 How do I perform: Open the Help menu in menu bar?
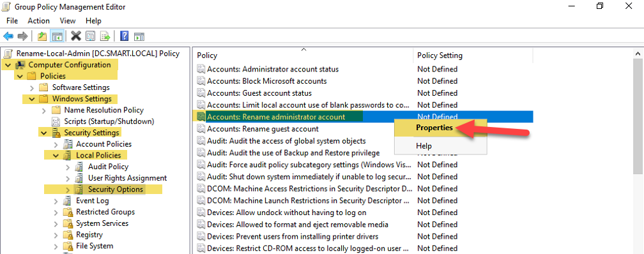(x=93, y=20)
